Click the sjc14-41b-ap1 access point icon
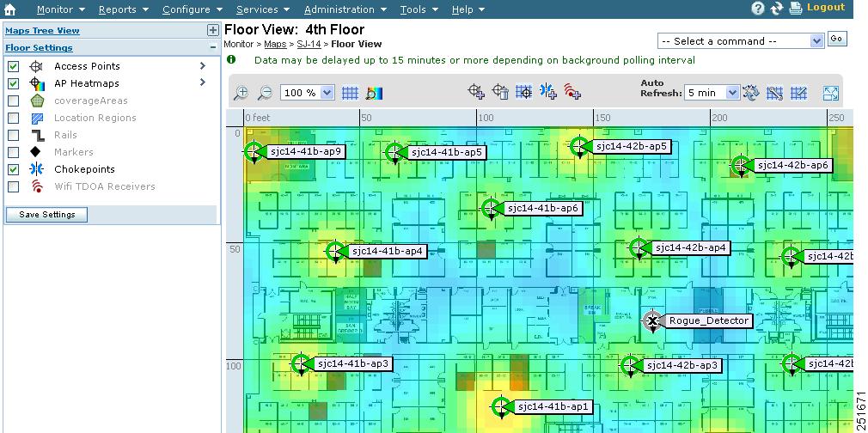The image size is (868, 433). tap(502, 407)
